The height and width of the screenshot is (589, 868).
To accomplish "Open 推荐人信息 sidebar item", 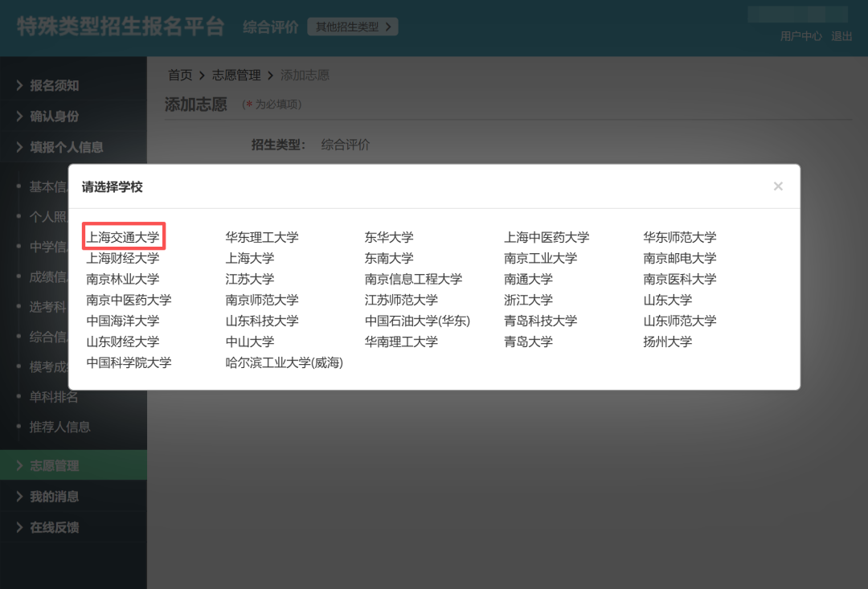I will click(x=59, y=427).
